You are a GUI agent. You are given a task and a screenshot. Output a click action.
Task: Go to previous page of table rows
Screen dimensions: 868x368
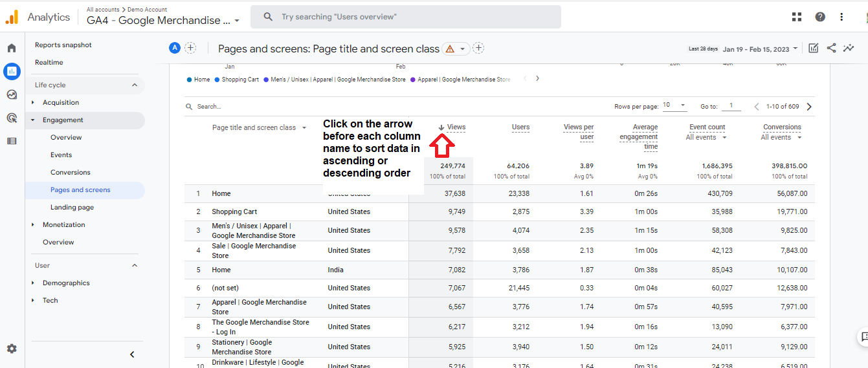coord(757,107)
